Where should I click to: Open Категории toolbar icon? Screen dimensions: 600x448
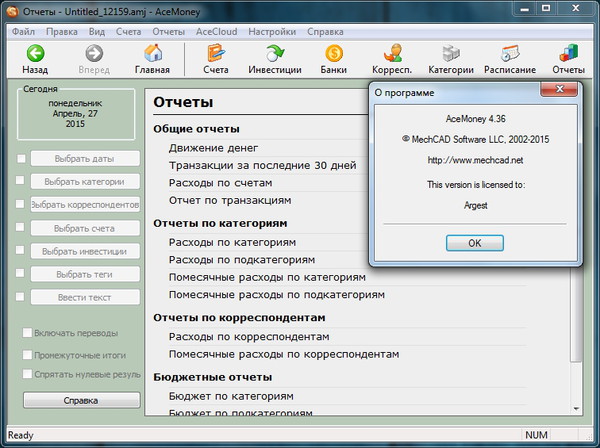pyautogui.click(x=451, y=54)
